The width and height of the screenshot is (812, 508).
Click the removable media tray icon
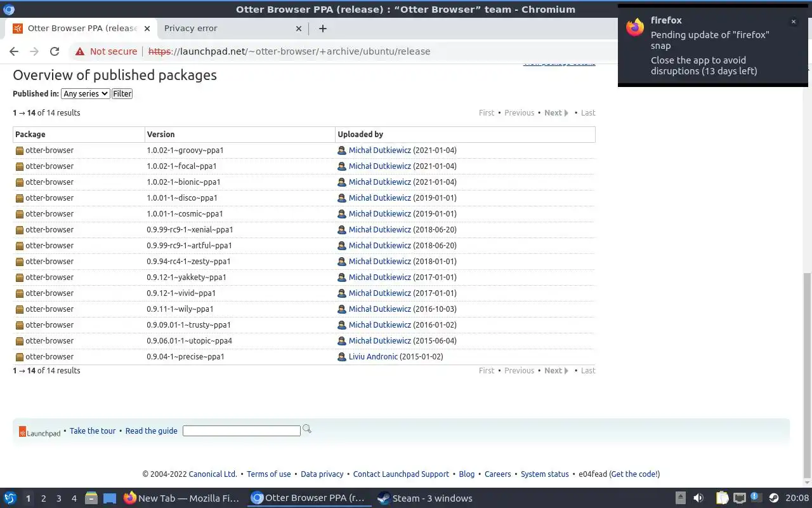[680, 498]
